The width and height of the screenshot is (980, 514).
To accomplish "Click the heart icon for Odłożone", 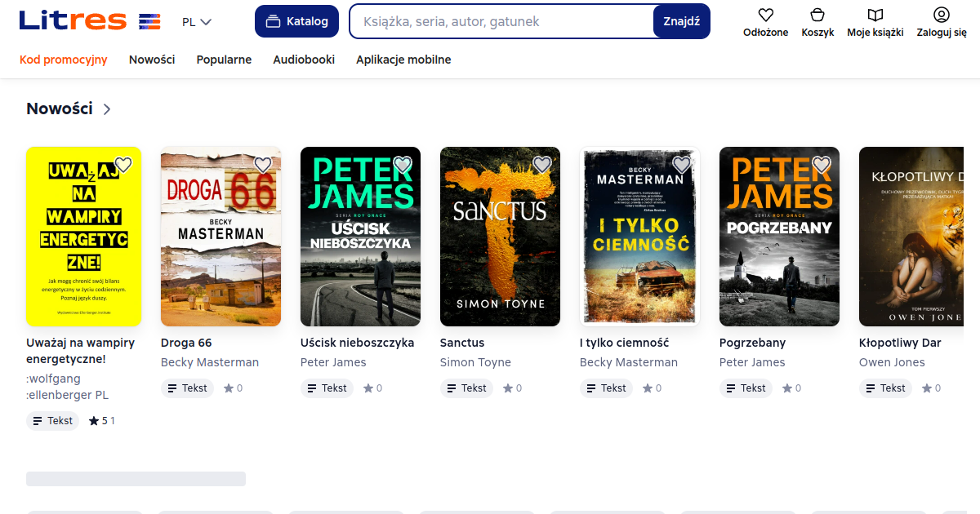I will [765, 15].
